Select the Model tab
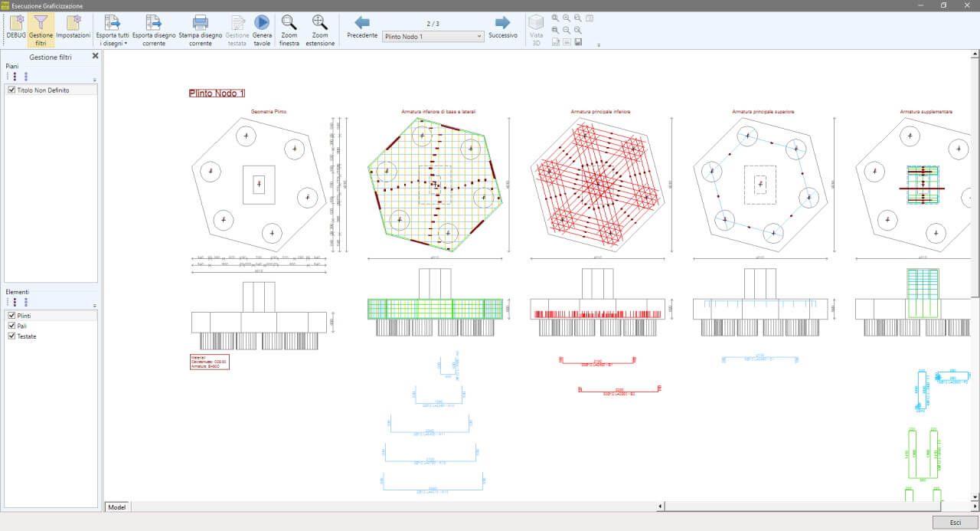Image resolution: width=980 pixels, height=531 pixels. tap(117, 507)
